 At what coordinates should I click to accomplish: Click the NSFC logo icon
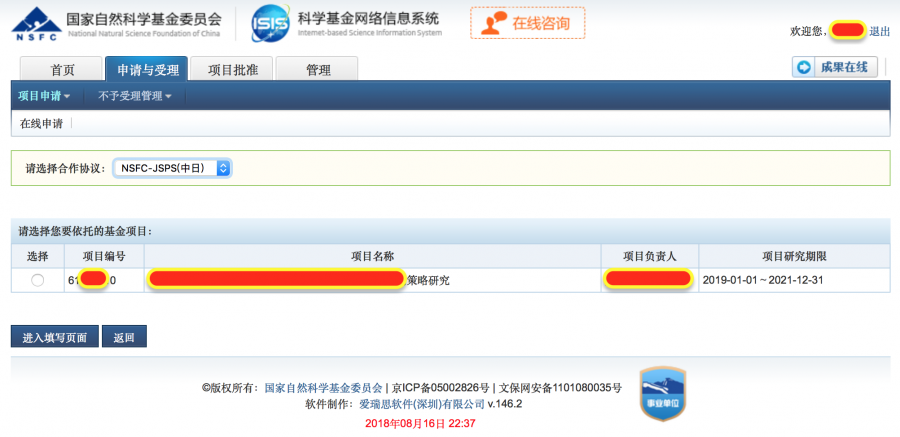point(36,24)
